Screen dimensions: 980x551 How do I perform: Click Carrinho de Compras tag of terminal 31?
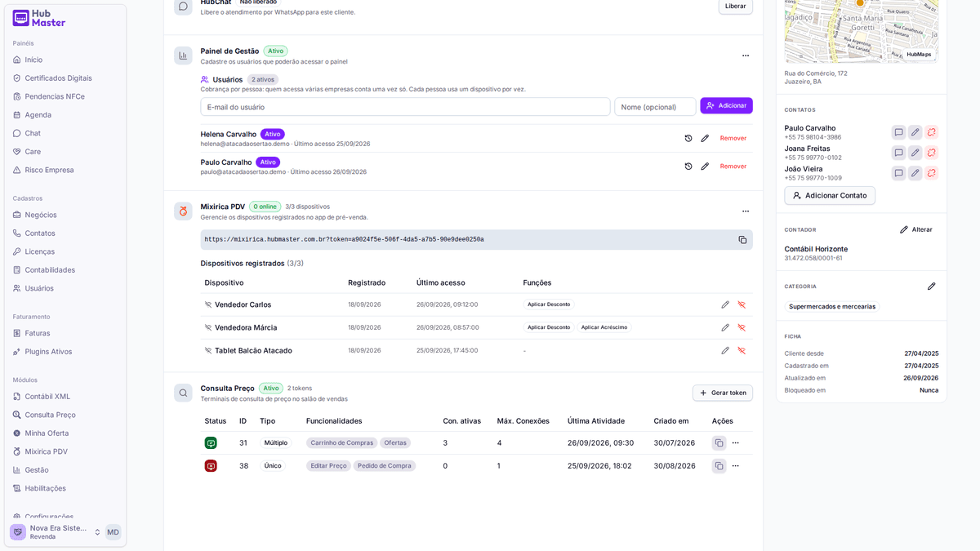[341, 442]
